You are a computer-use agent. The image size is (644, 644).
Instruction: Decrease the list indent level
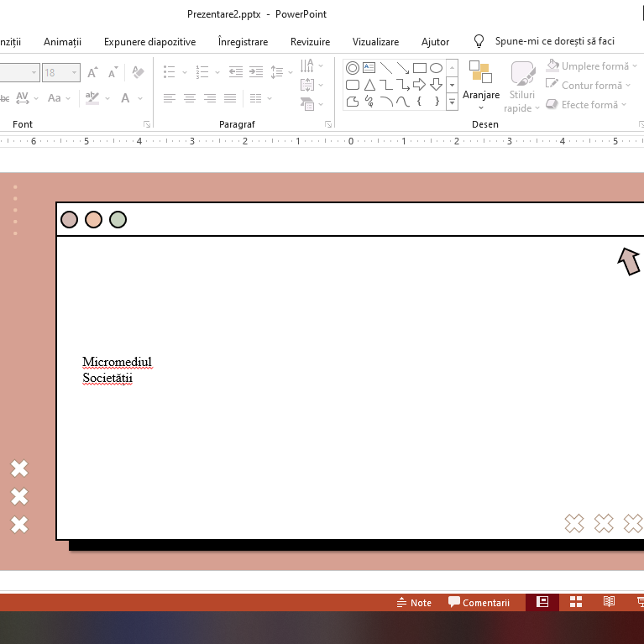[x=235, y=73]
